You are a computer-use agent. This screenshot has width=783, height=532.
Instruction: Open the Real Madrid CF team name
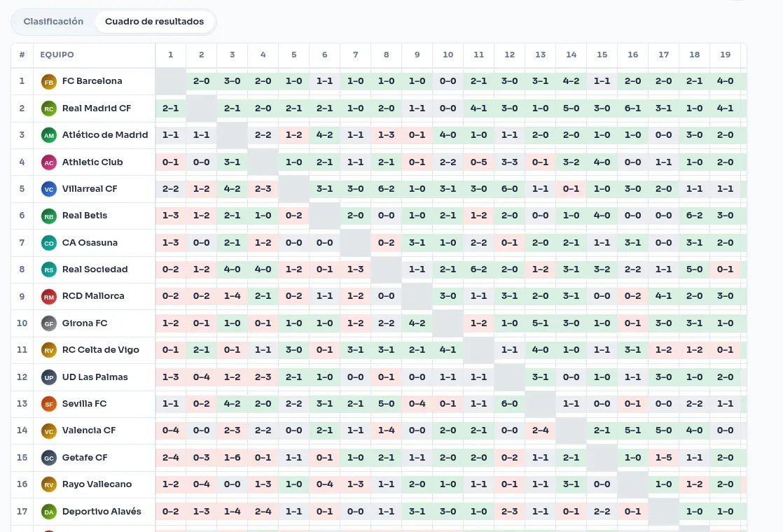point(97,108)
